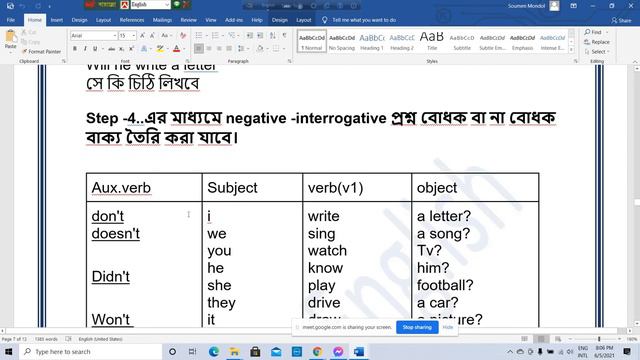Open the Paragraph dialog launcher
The image size is (640, 360).
pos(289,61)
